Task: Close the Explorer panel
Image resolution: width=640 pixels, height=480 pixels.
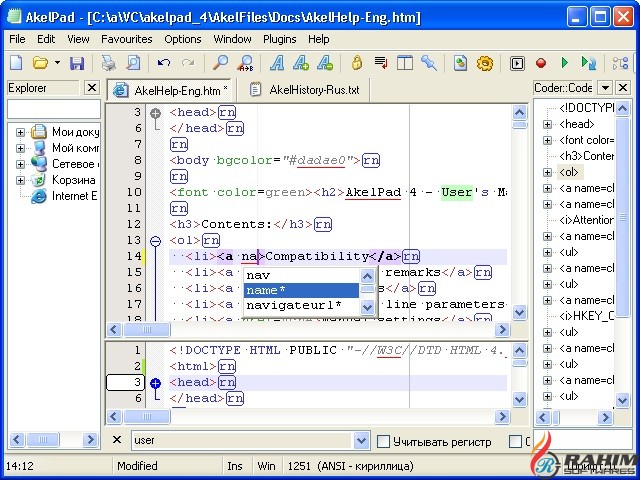Action: (92, 88)
